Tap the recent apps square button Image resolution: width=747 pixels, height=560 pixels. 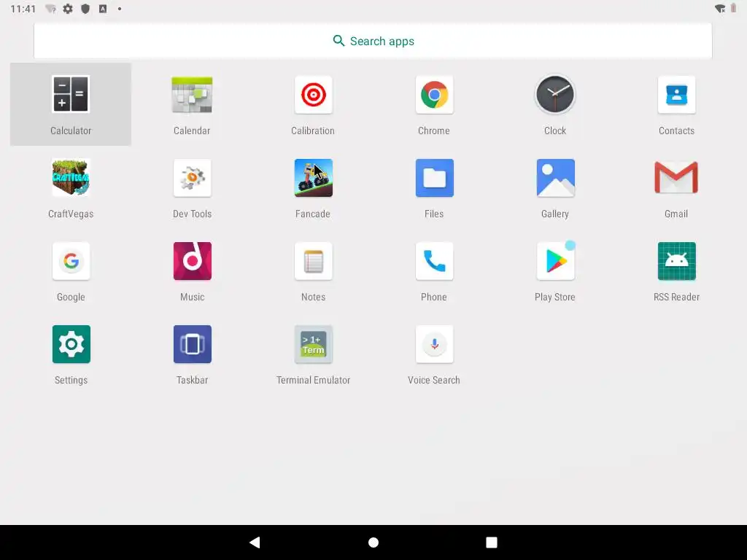coord(491,542)
